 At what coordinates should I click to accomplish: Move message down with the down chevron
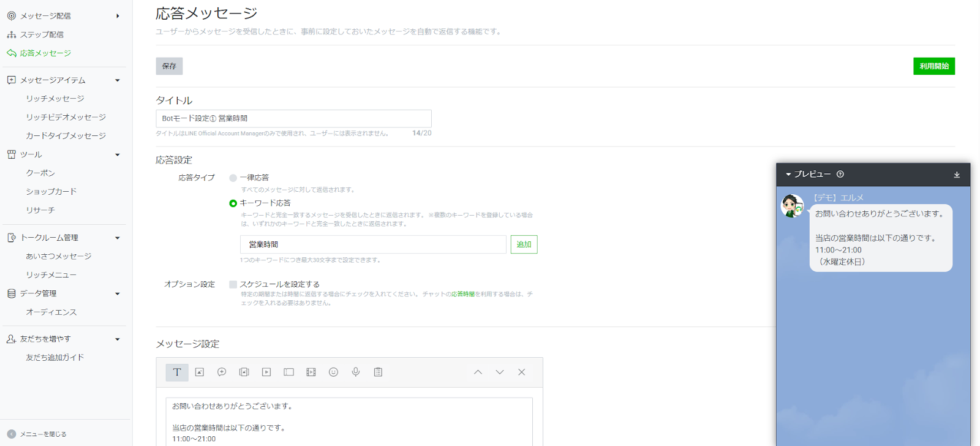pos(500,372)
